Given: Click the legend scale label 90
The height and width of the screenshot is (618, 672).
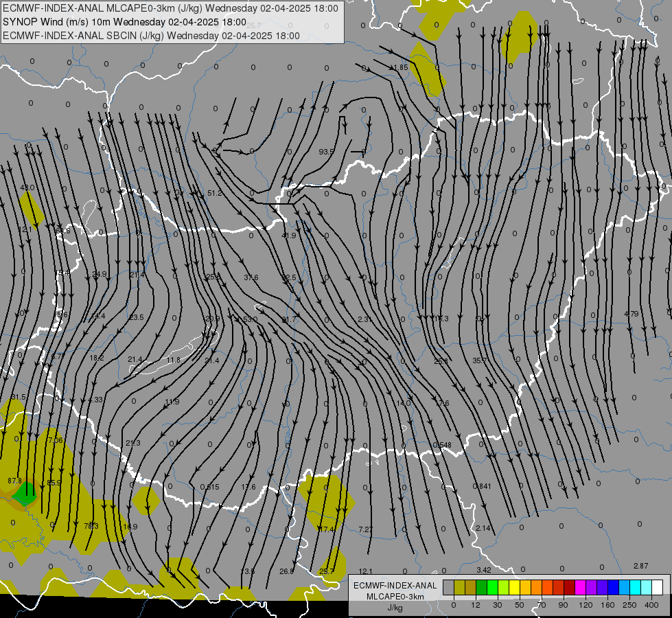Looking at the screenshot, I should pos(563,605).
